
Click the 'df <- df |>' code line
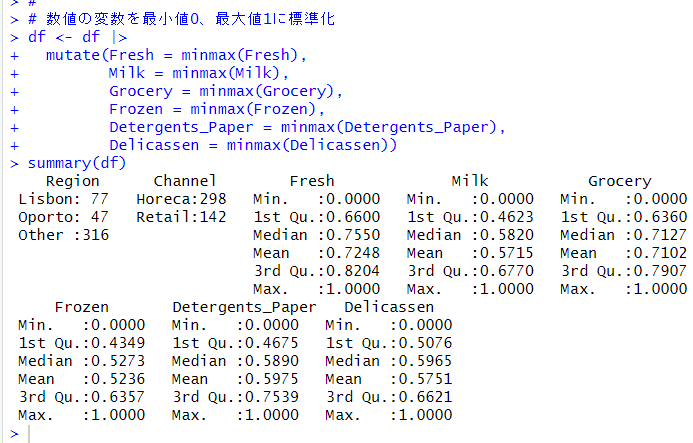[x=77, y=37]
